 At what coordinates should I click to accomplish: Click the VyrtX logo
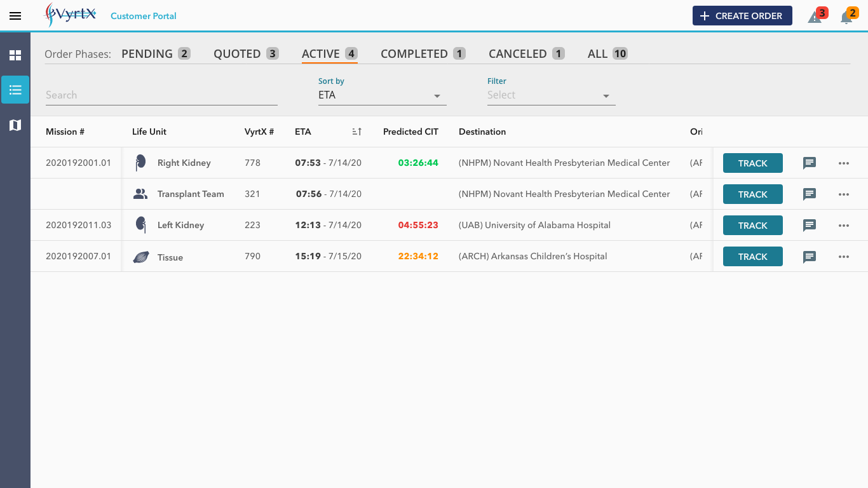click(x=71, y=15)
